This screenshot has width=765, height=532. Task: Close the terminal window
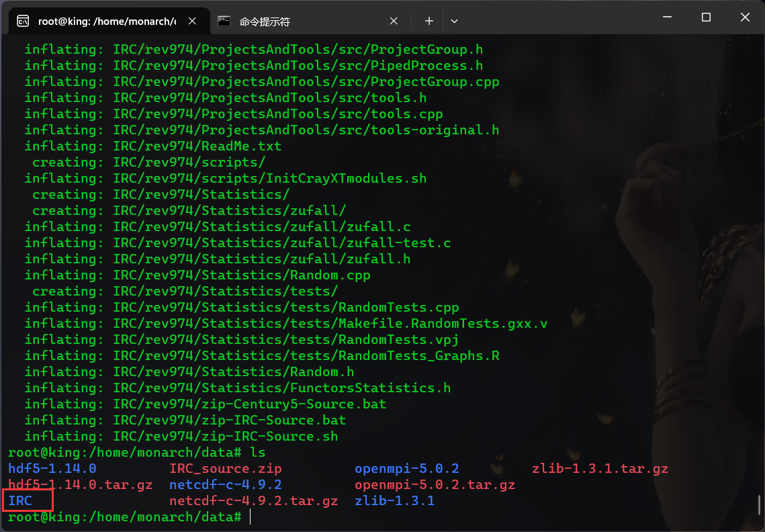click(744, 17)
